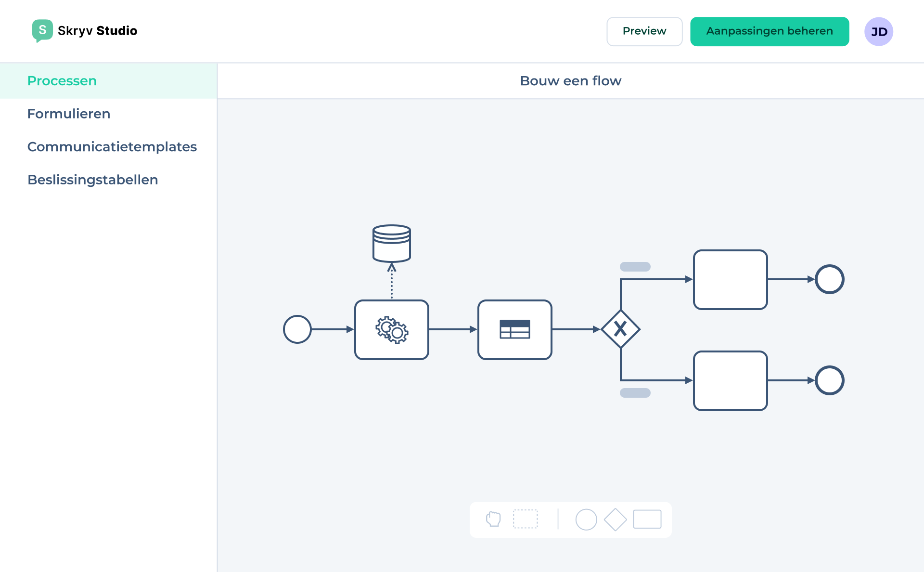Select the gears service task in the flow
The height and width of the screenshot is (572, 924).
click(x=391, y=330)
